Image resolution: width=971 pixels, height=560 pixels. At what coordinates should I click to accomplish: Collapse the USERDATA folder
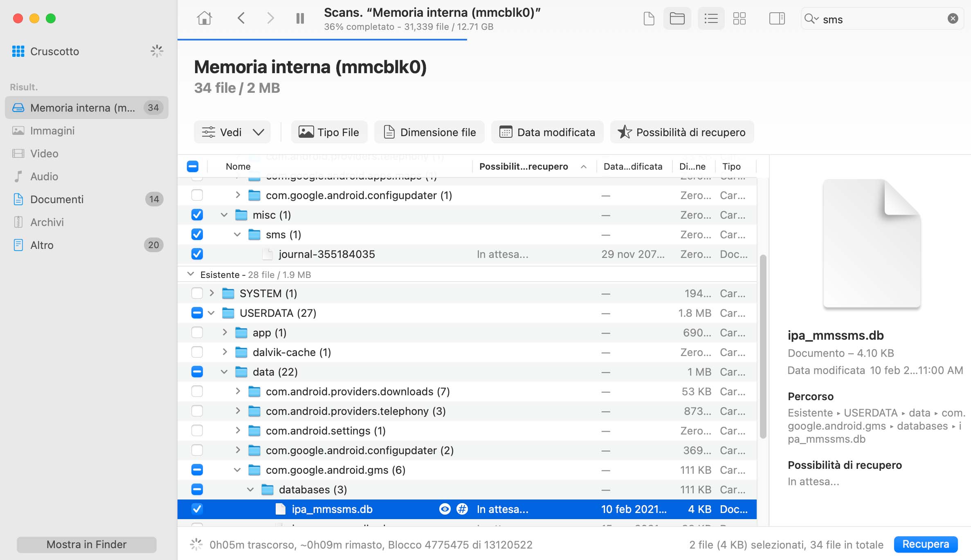pyautogui.click(x=211, y=313)
